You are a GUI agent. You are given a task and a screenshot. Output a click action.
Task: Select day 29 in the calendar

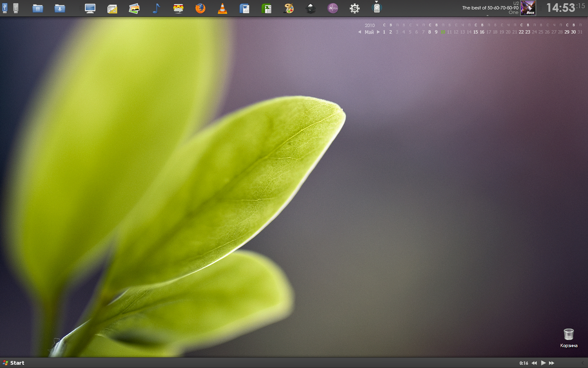point(567,32)
